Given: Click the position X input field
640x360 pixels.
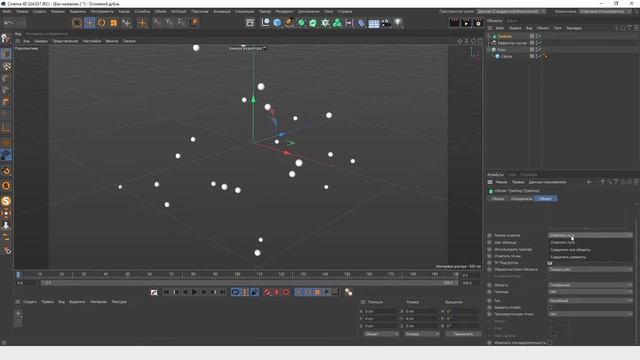Looking at the screenshot, I should pos(381,311).
